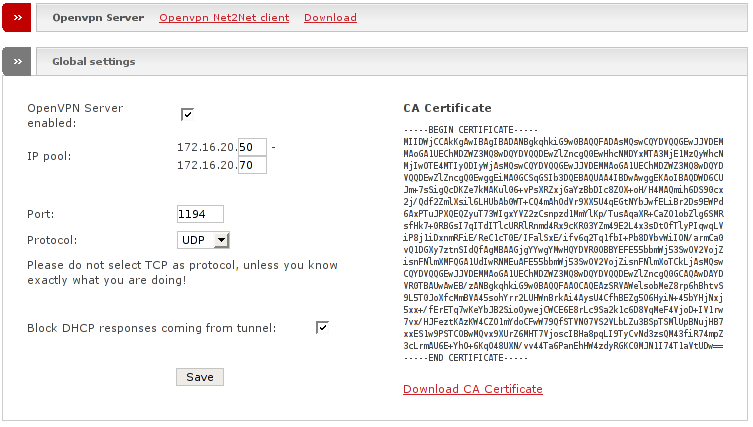Viewport: 753px width, 427px height.
Task: Select the Openvpn Server tab
Action: [98, 18]
